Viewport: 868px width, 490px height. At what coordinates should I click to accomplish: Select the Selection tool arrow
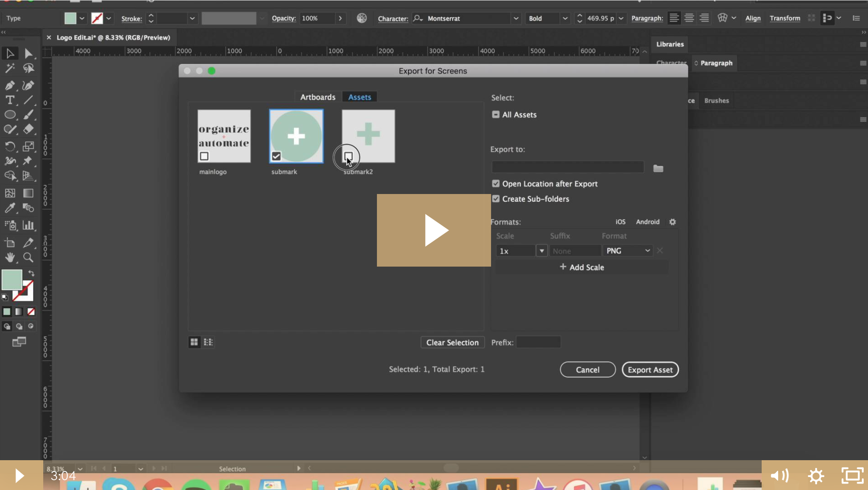[x=10, y=53]
